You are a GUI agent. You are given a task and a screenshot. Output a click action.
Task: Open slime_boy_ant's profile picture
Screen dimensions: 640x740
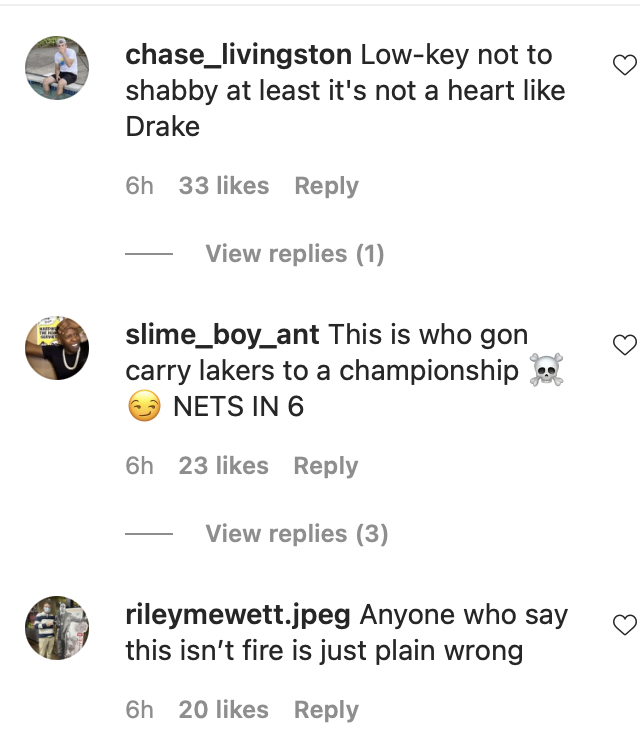tap(57, 348)
